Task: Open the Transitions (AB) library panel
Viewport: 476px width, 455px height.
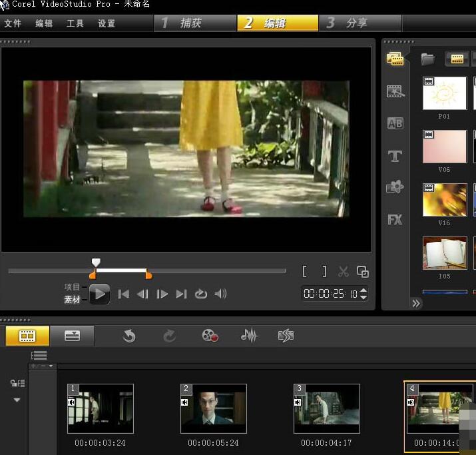Action: pyautogui.click(x=395, y=123)
